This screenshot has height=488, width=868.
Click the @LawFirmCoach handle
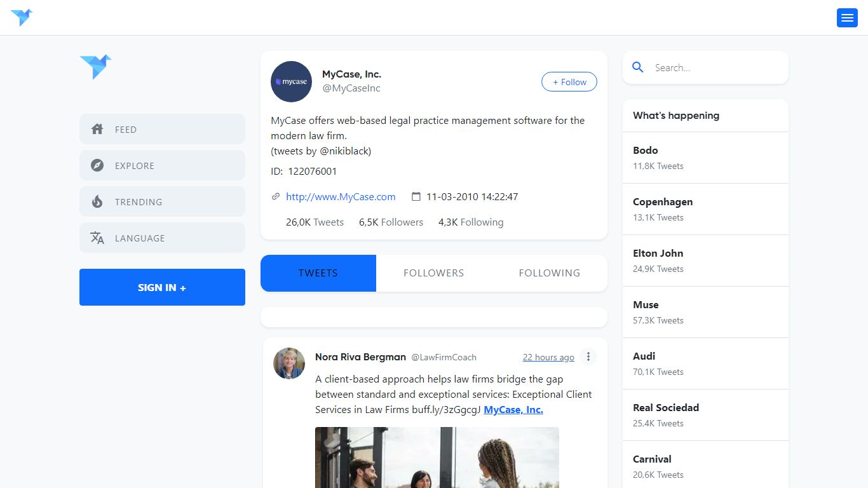click(x=444, y=357)
